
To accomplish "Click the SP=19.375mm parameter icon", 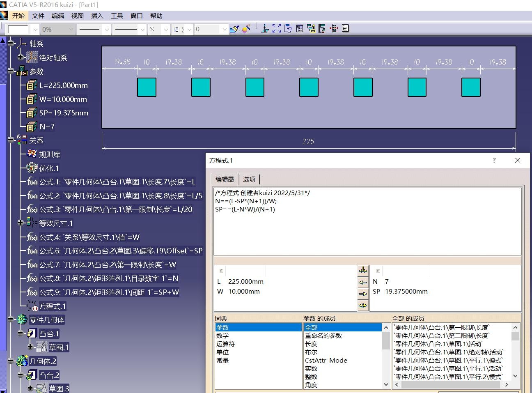I will click(x=32, y=113).
